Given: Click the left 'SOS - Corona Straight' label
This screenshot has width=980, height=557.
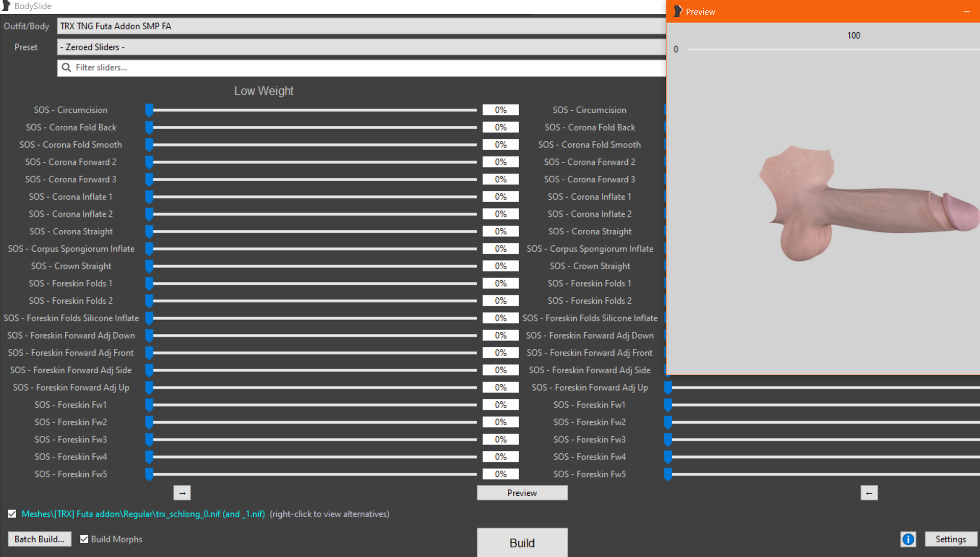Looking at the screenshot, I should 71,231.
